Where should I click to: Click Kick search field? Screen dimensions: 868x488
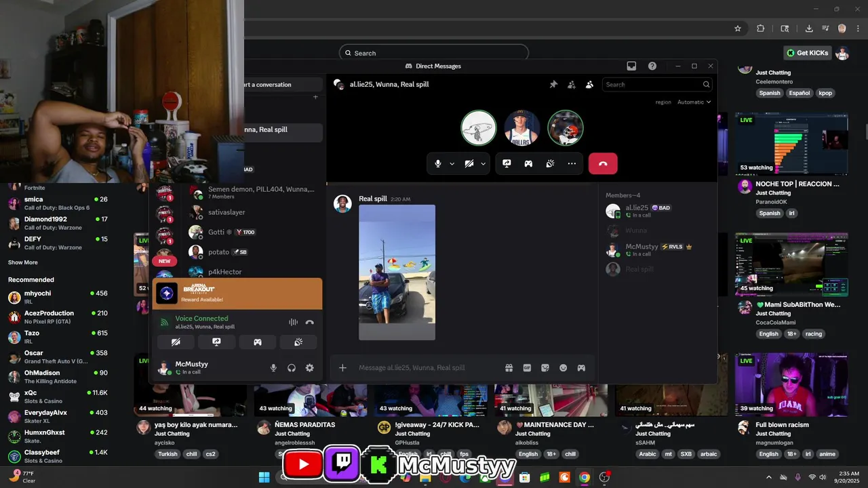click(434, 53)
